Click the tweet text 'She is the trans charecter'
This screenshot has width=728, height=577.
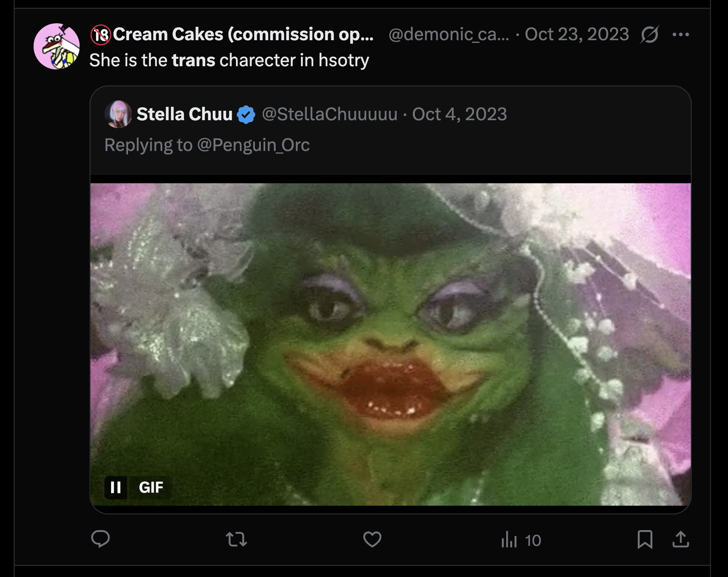coord(229,60)
